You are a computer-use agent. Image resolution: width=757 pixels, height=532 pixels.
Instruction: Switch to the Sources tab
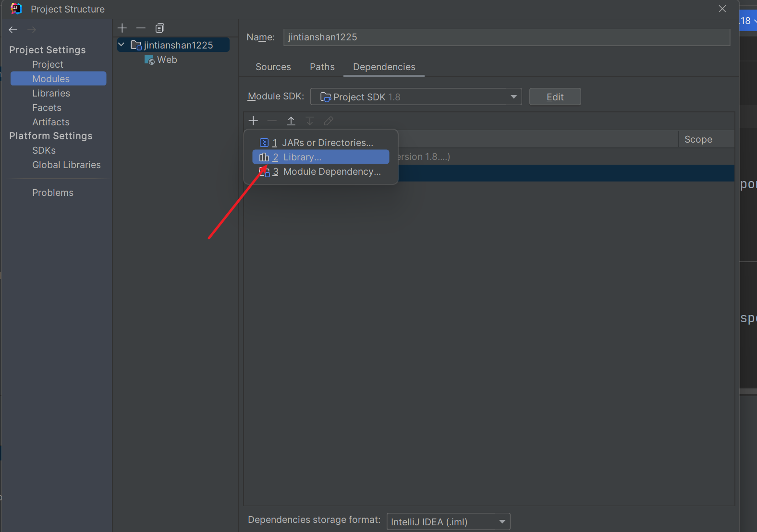tap(273, 67)
